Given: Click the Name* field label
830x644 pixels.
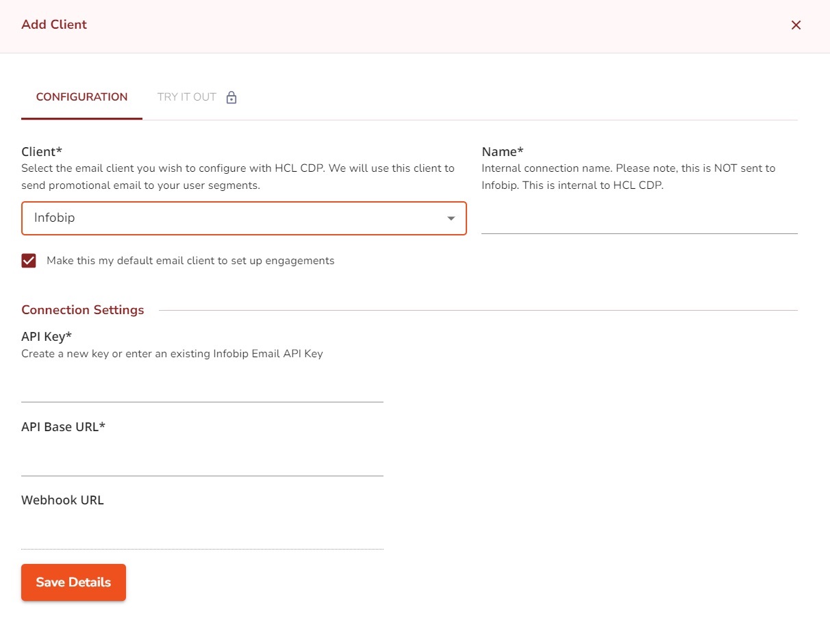Looking at the screenshot, I should 503,152.
